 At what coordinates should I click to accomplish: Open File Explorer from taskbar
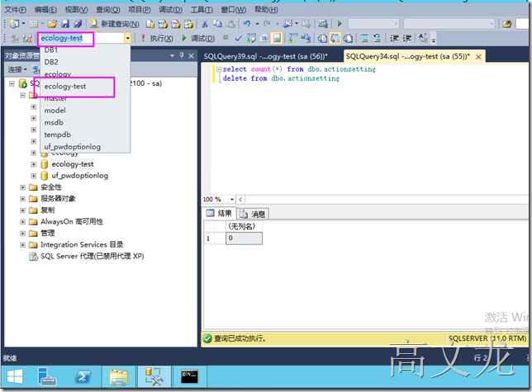[x=118, y=376]
